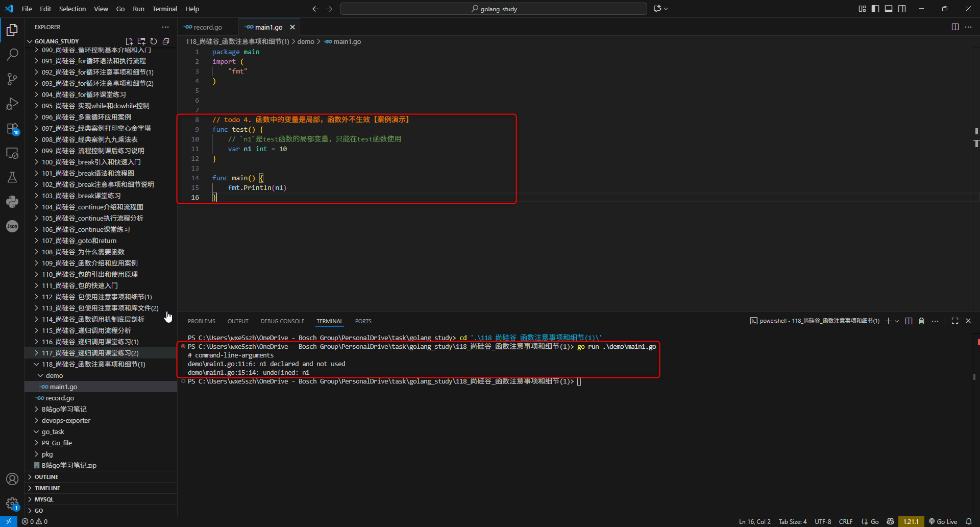This screenshot has width=980, height=527.
Task: Expand the devops-exporter folder
Action: 101,420
